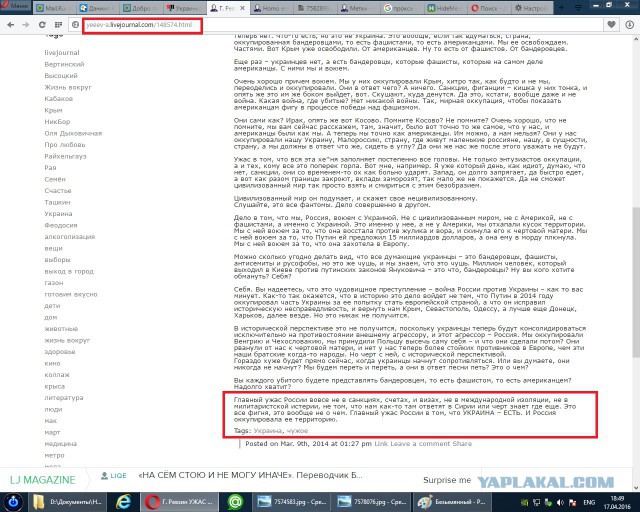Open the green @ mail agent icon
The width and height of the screenshot is (640, 512).
[x=235, y=502]
